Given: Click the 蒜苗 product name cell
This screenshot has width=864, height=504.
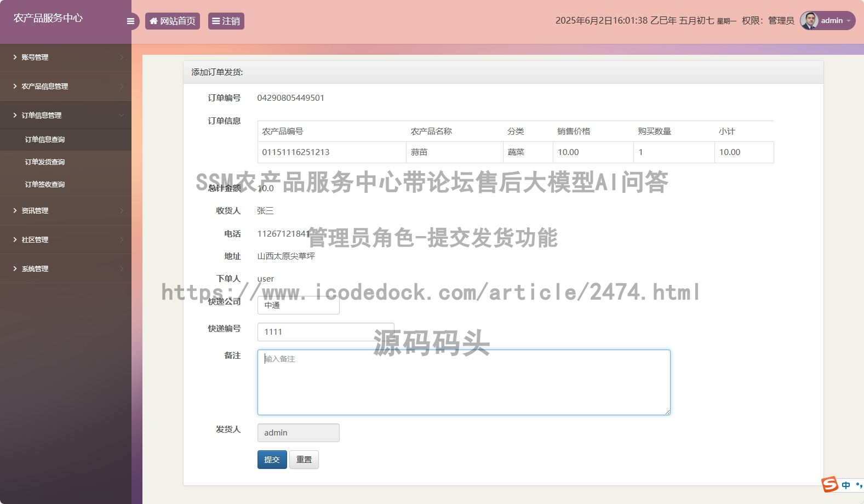Looking at the screenshot, I should tap(455, 152).
